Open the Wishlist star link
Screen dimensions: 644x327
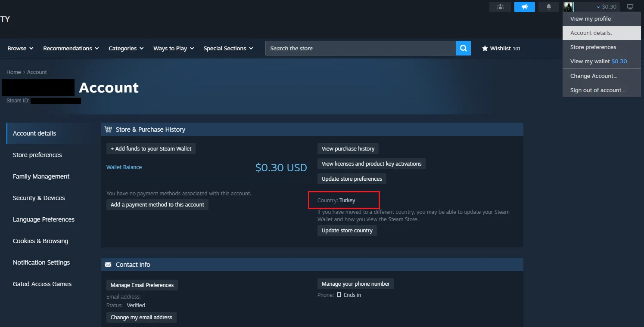tap(501, 49)
